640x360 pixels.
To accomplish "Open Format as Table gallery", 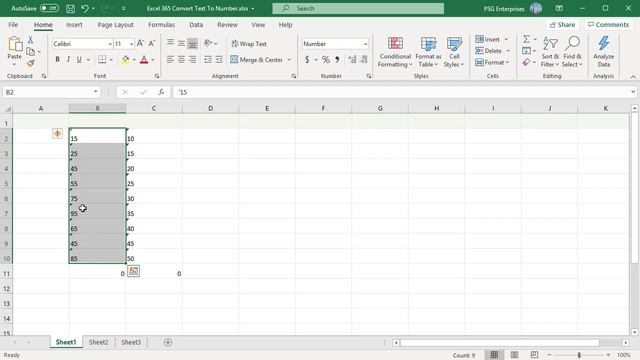I will (428, 52).
